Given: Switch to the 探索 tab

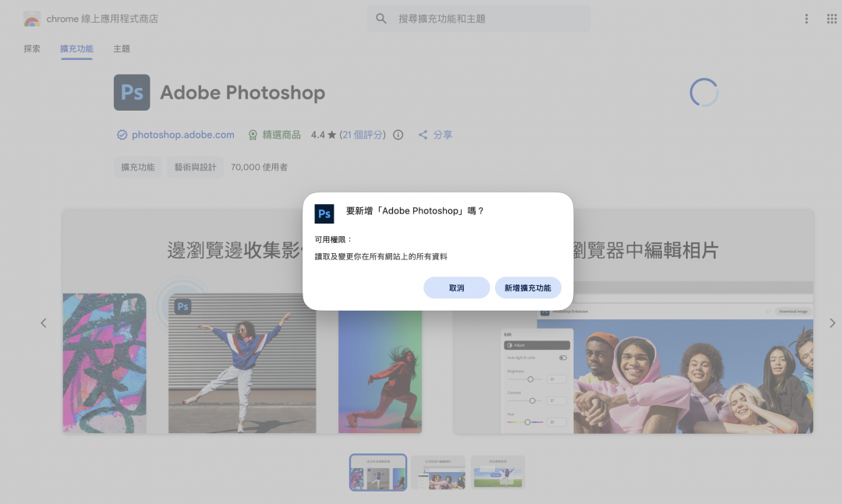Looking at the screenshot, I should 32,49.
